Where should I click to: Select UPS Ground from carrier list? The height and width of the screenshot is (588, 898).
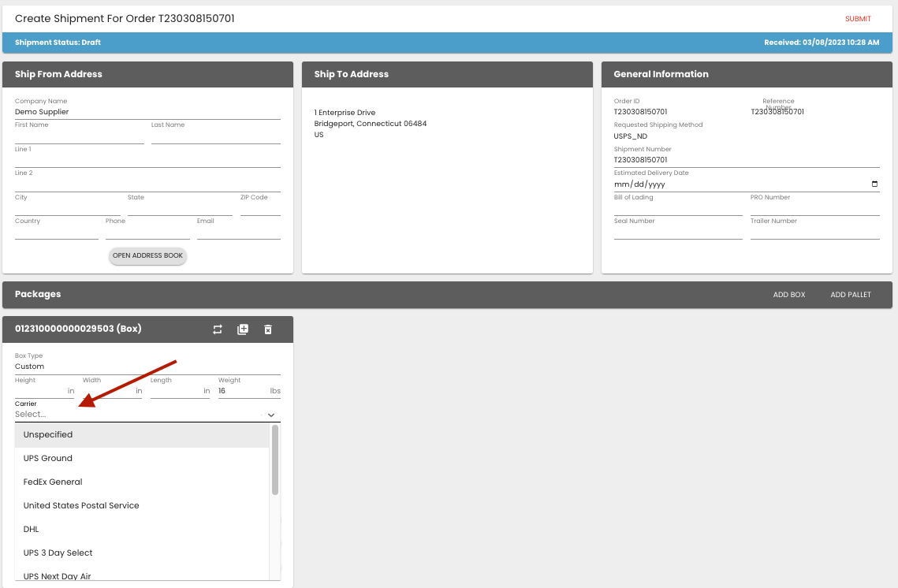(48, 458)
